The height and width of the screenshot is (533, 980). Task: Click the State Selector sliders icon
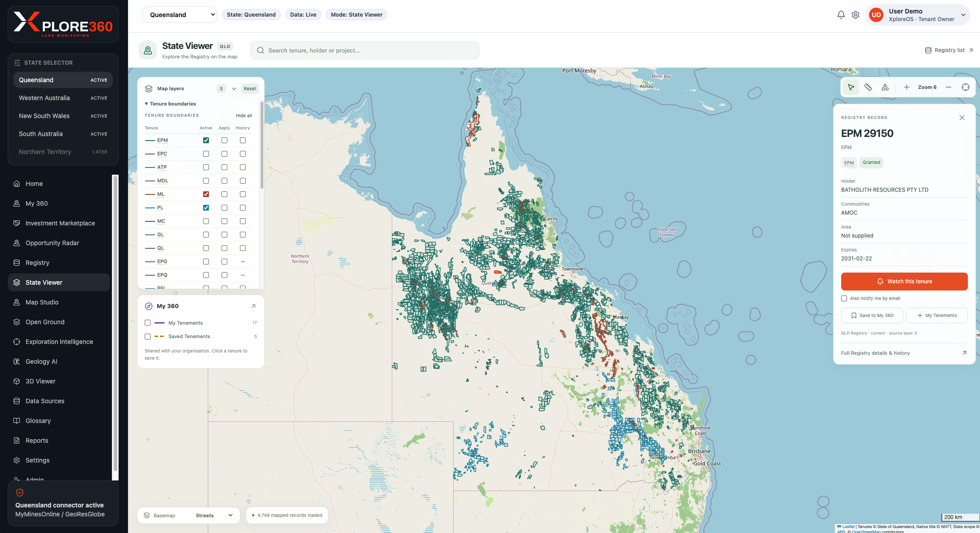17,63
